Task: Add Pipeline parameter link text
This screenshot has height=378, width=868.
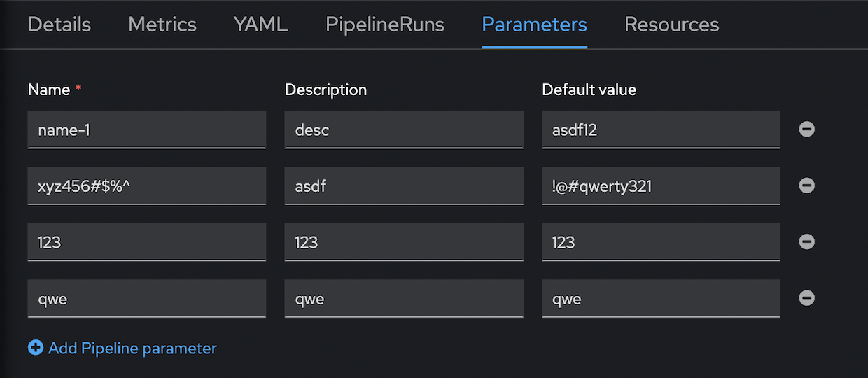Action: click(132, 348)
